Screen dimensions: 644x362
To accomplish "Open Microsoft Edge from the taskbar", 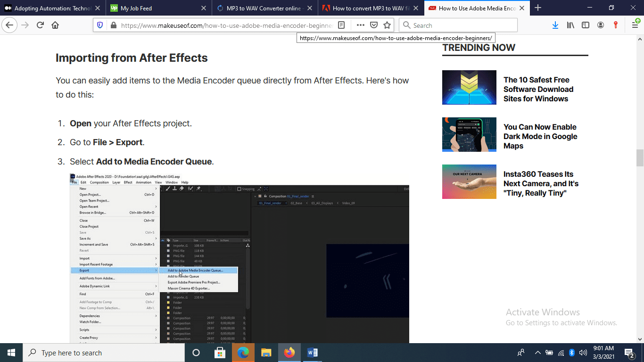I will (243, 353).
